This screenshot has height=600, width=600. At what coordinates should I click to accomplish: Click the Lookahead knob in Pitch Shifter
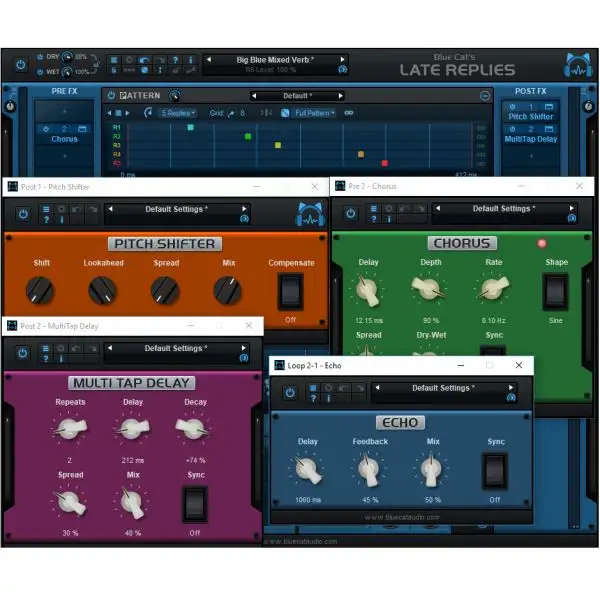click(102, 290)
